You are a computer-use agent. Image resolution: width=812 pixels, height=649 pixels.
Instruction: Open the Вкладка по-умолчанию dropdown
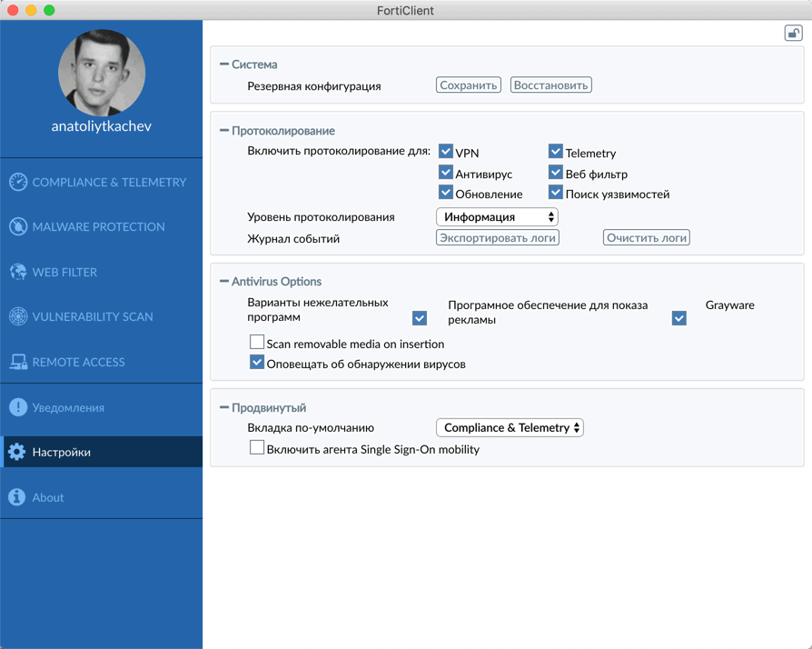pos(510,427)
